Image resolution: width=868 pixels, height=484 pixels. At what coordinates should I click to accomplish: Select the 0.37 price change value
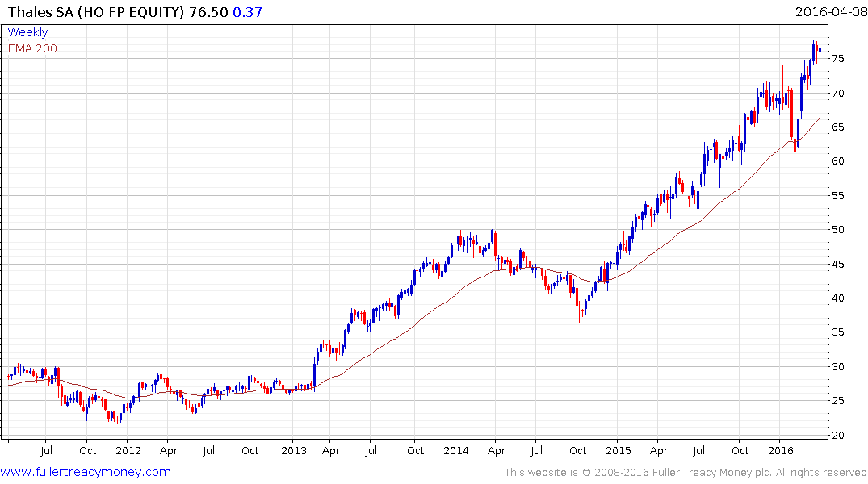[247, 12]
